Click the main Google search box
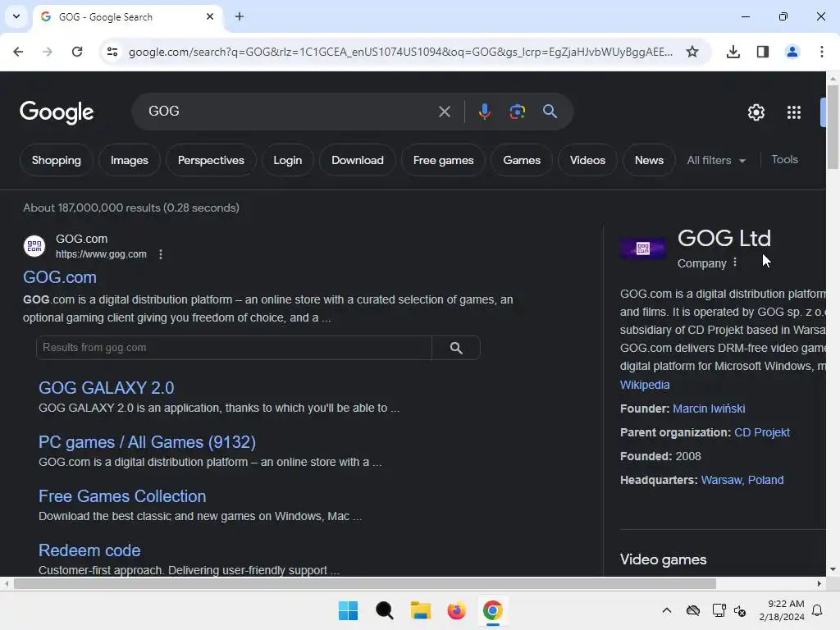 tap(290, 112)
